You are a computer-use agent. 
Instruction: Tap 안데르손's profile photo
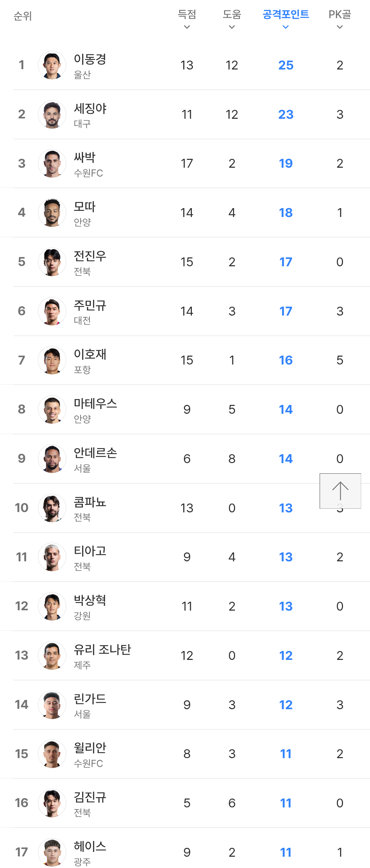(x=52, y=459)
